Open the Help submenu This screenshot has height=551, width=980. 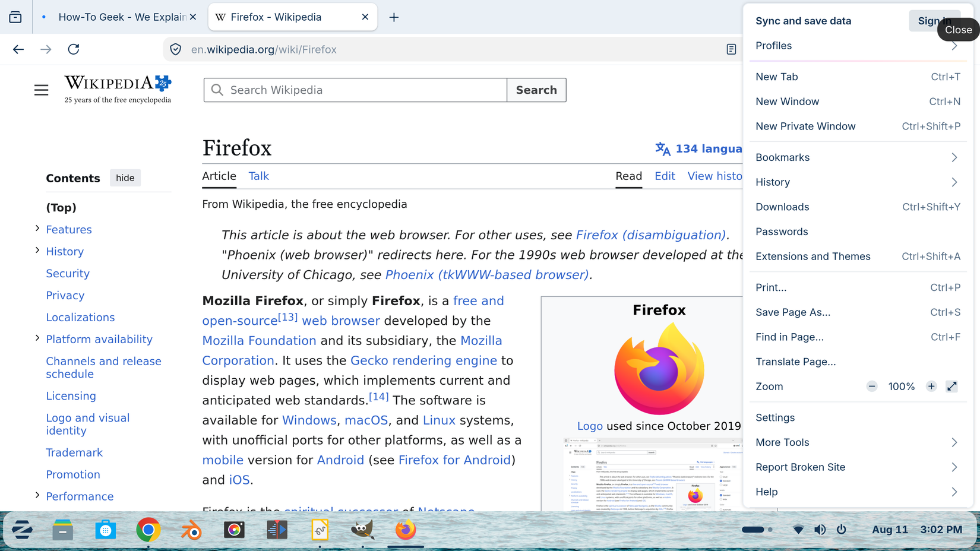pyautogui.click(x=858, y=492)
